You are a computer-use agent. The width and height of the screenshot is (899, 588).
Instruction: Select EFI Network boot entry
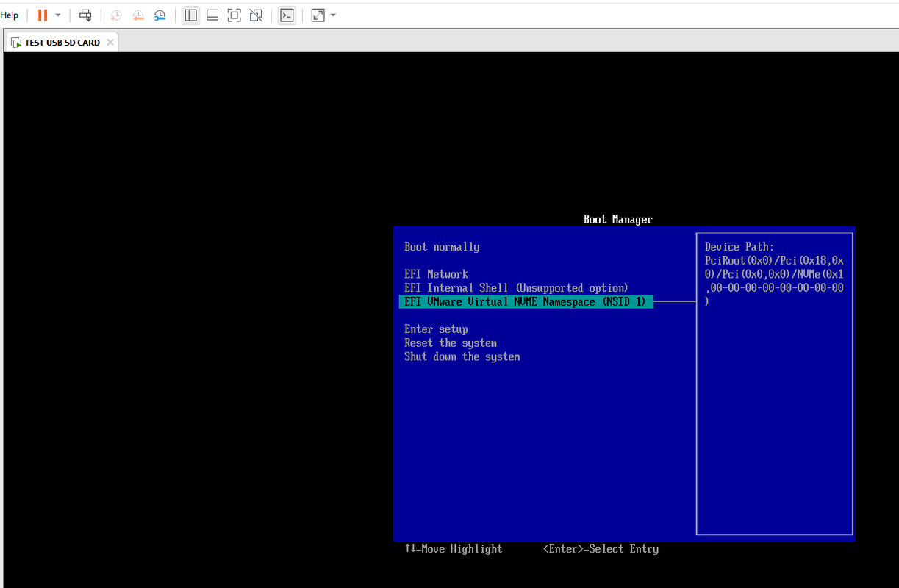point(436,274)
